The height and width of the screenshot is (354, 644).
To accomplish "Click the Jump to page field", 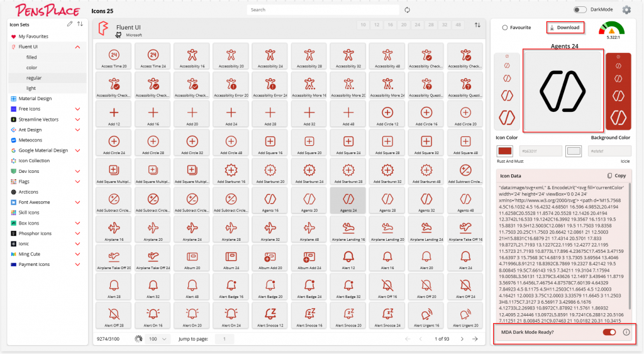I will point(225,339).
